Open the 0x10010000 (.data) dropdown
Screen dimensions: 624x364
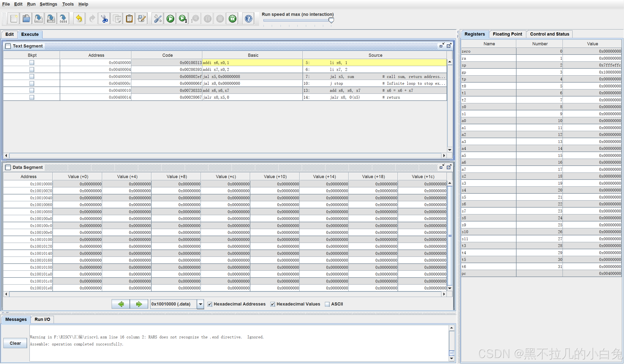tap(200, 304)
